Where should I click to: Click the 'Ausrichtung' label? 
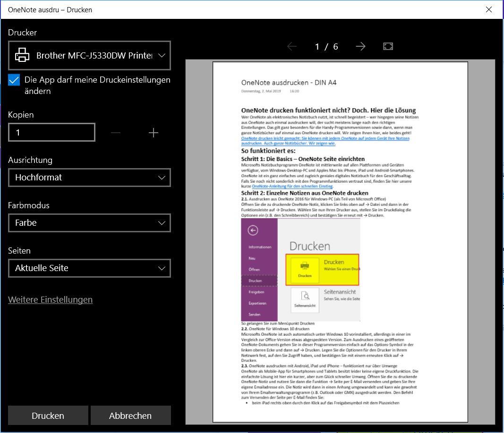30,160
